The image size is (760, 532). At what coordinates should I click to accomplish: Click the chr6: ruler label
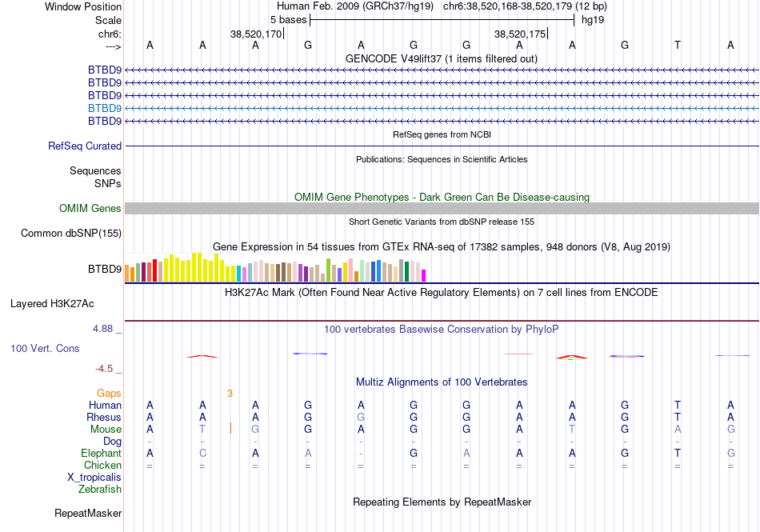110,34
